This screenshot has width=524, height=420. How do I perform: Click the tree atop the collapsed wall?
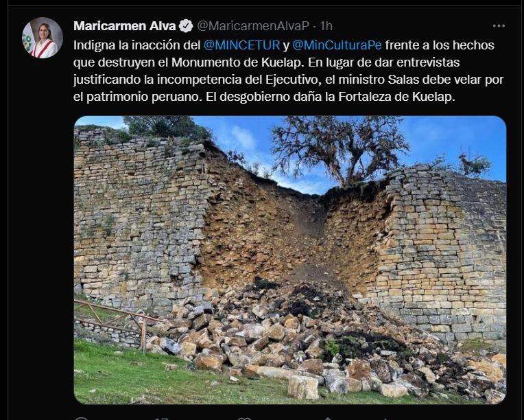pyautogui.click(x=340, y=149)
